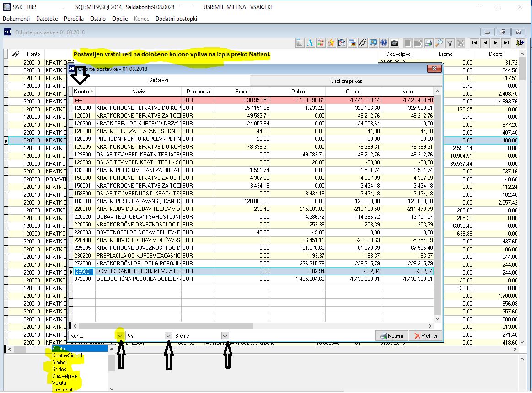
Task: Click the Natisni print button
Action: coord(392,336)
